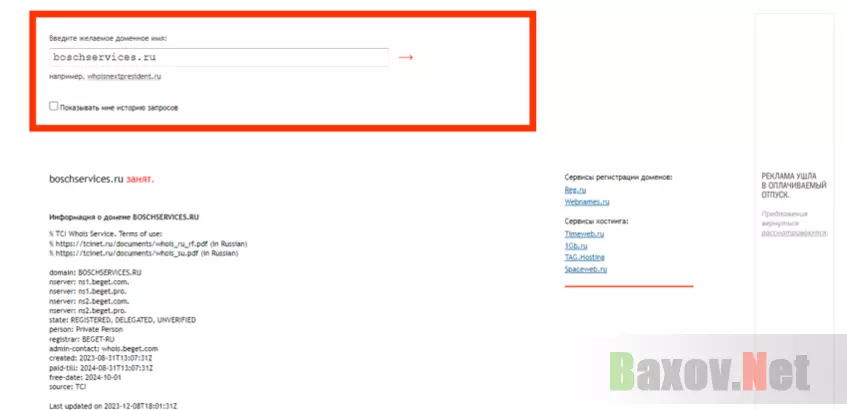Click the domain: BOSCHSERVICES.RU line
847x410 pixels.
tap(95, 273)
